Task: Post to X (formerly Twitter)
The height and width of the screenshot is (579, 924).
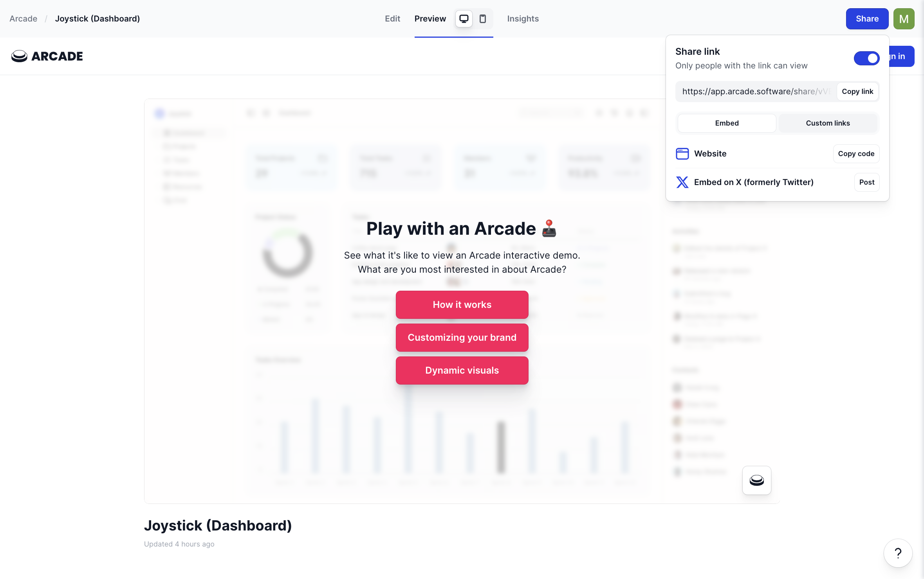Action: coord(866,182)
